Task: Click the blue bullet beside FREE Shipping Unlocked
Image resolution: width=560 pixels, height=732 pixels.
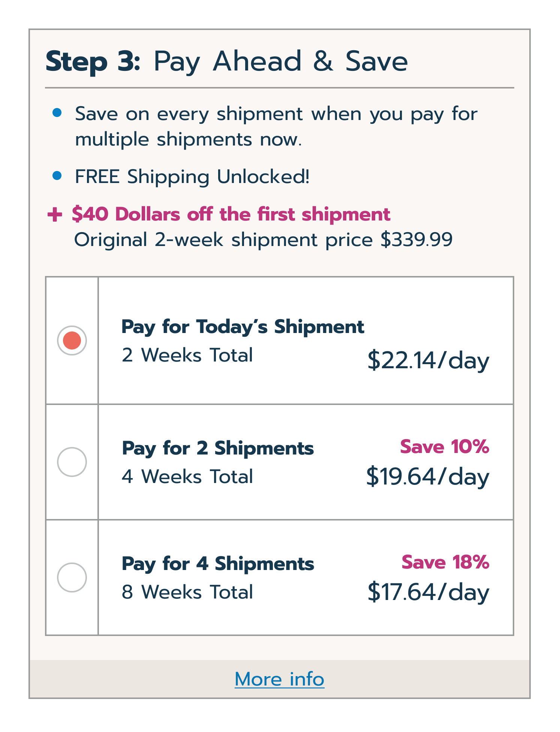Action: (x=57, y=175)
